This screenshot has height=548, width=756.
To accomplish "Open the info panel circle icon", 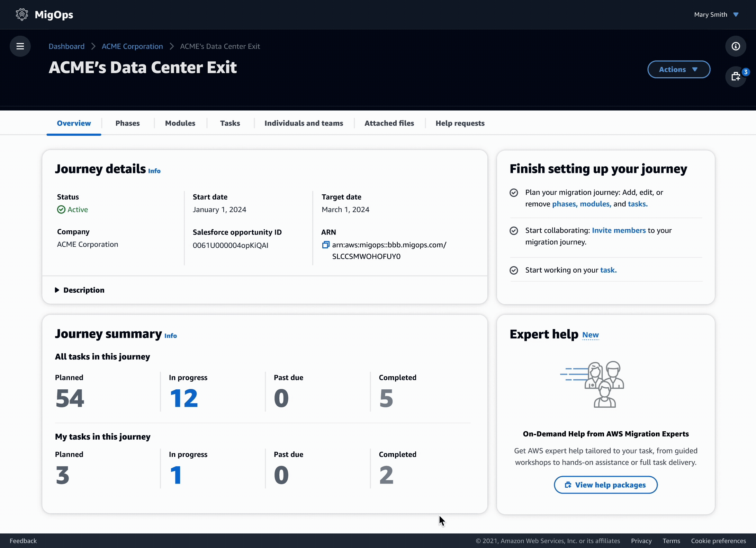I will click(736, 46).
